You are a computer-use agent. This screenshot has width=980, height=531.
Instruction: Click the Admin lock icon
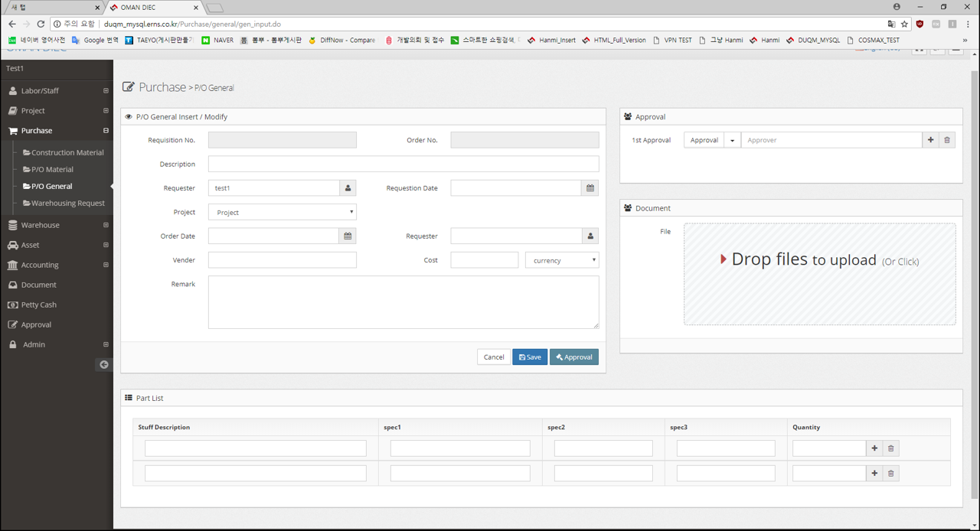click(x=13, y=344)
